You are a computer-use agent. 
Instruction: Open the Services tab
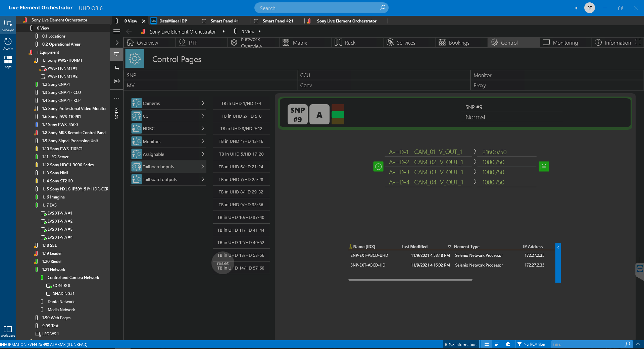pyautogui.click(x=409, y=43)
